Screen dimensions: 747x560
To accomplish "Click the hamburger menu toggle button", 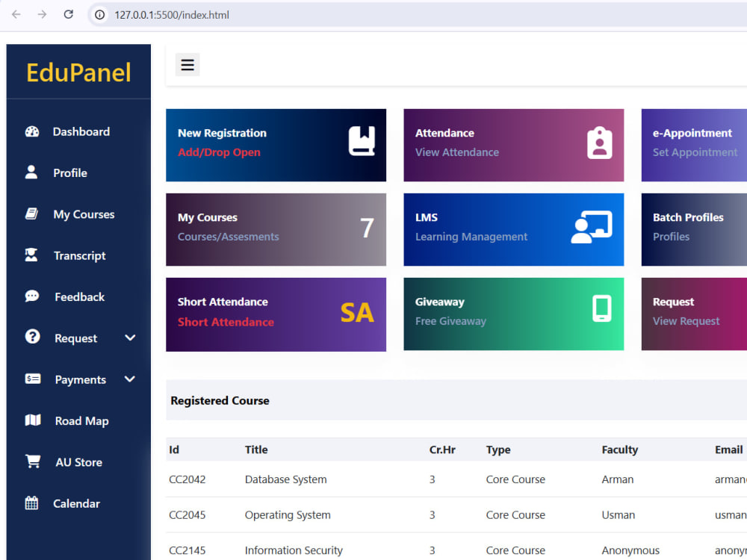I will (x=187, y=64).
